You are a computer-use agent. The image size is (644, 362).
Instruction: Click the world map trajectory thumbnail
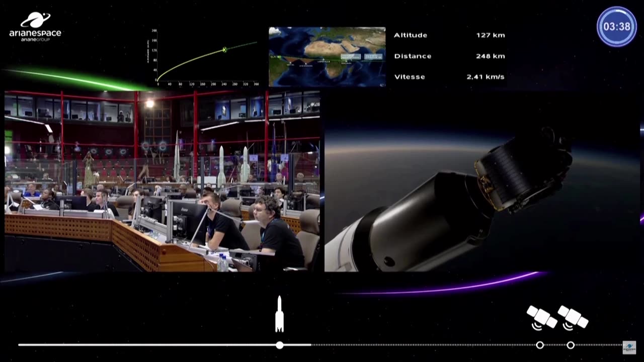pyautogui.click(x=327, y=57)
